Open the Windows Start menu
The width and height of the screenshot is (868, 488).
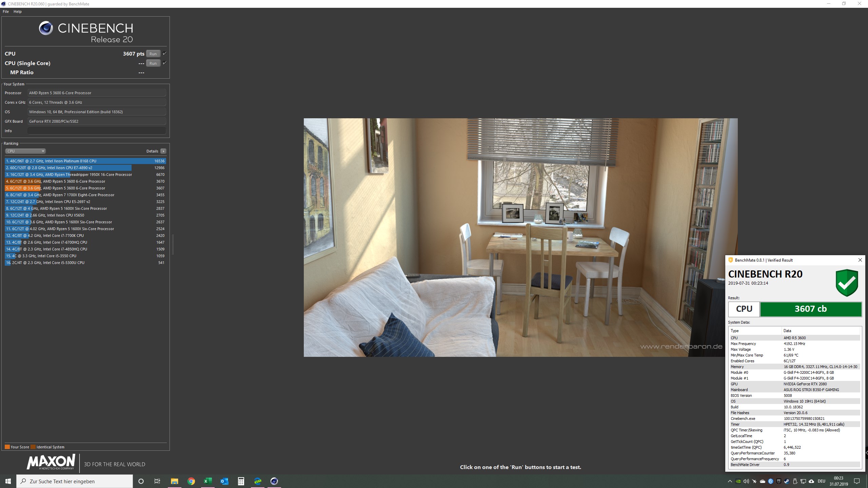pyautogui.click(x=8, y=481)
